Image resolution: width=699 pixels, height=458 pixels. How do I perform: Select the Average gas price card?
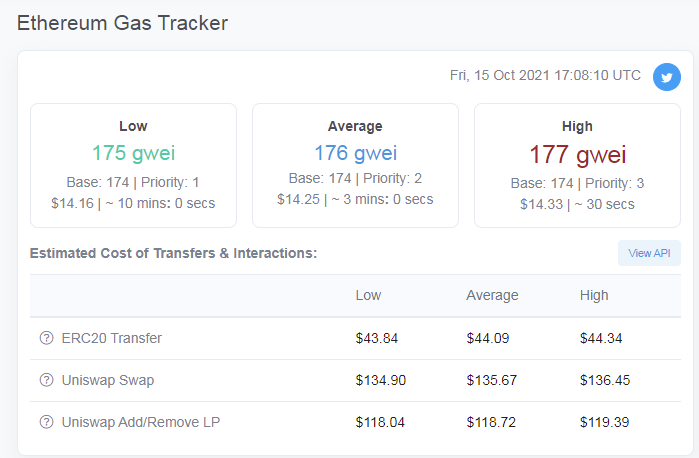[355, 165]
